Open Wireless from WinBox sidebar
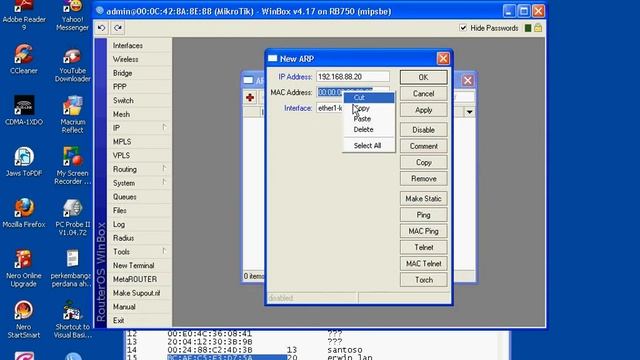Viewport: 640px width, 360px height. (x=140, y=59)
